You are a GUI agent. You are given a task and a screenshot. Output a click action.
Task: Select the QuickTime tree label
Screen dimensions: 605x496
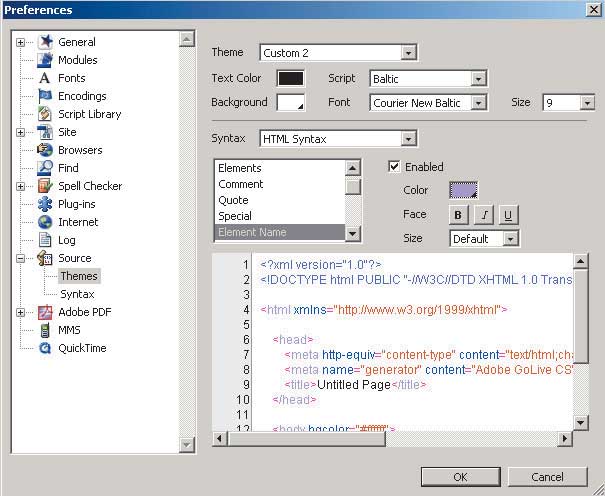click(x=82, y=348)
